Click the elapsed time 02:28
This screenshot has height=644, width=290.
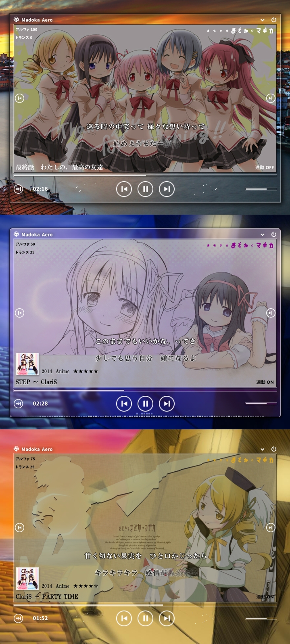(x=40, y=404)
